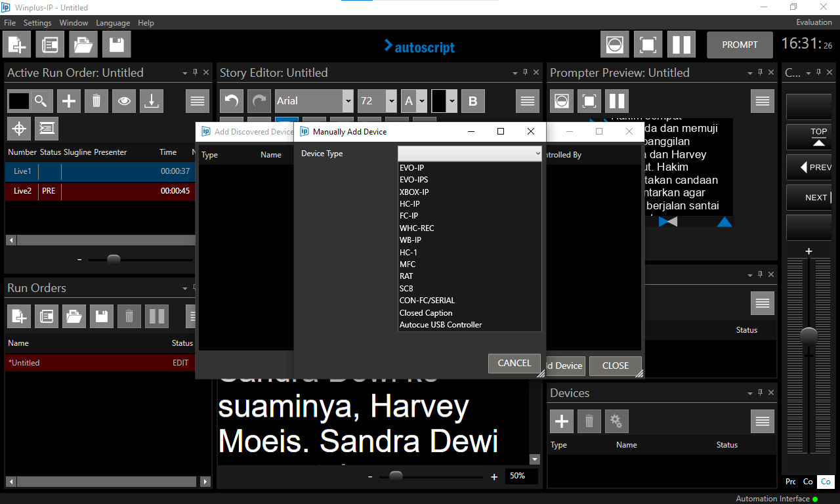The height and width of the screenshot is (504, 840).
Task: Collapse the Device Type combo box arrow
Action: [x=537, y=154]
